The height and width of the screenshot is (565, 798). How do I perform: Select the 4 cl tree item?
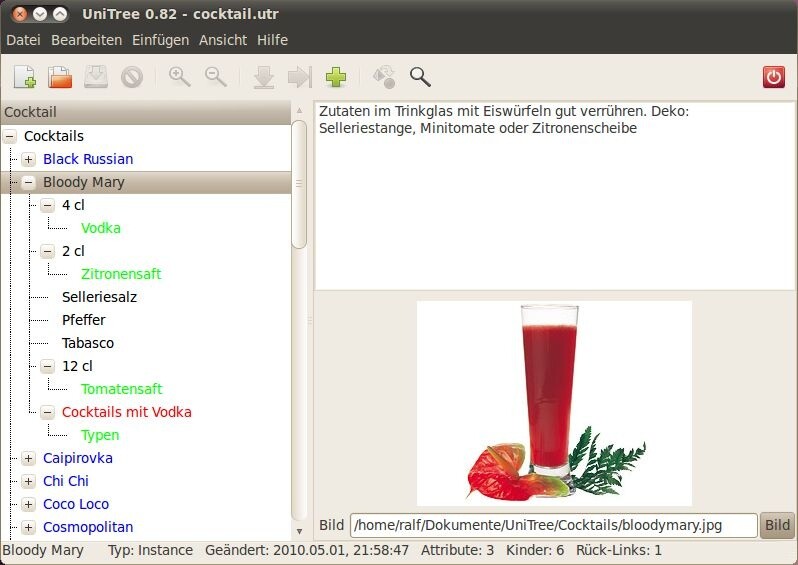[73, 206]
